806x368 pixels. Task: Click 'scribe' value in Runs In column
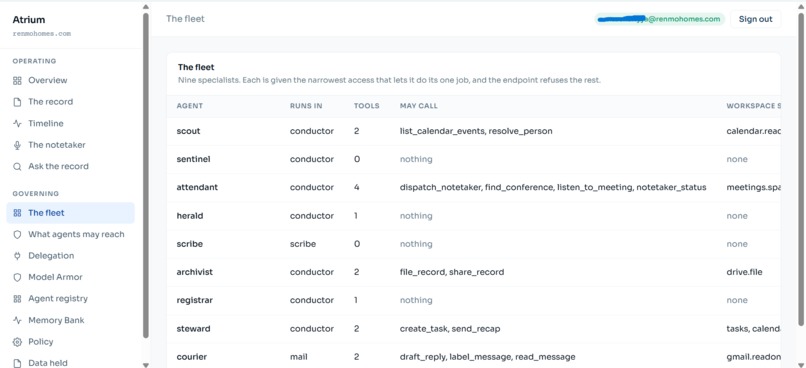coord(303,244)
